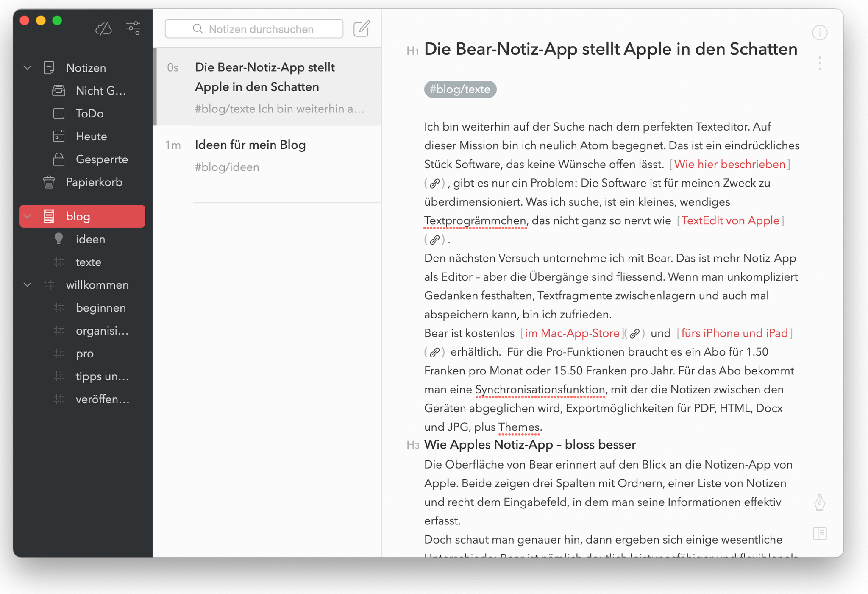Open link icon after fürs iPhone und iPad
Screen dimensions: 868x594
[434, 352]
